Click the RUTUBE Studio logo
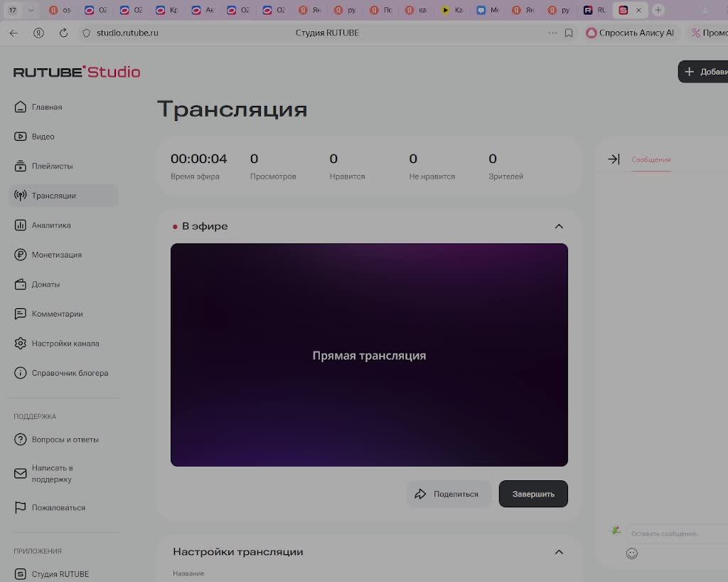This screenshot has height=582, width=728. (x=77, y=72)
